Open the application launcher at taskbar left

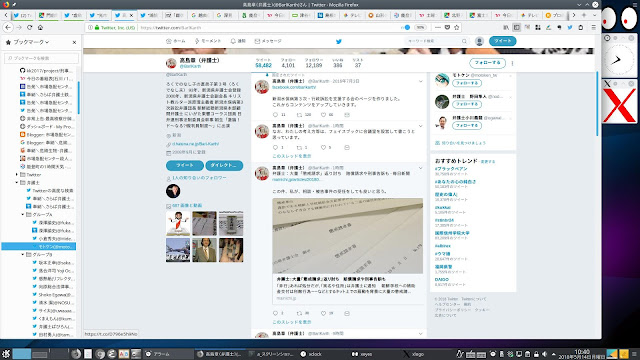6,354
